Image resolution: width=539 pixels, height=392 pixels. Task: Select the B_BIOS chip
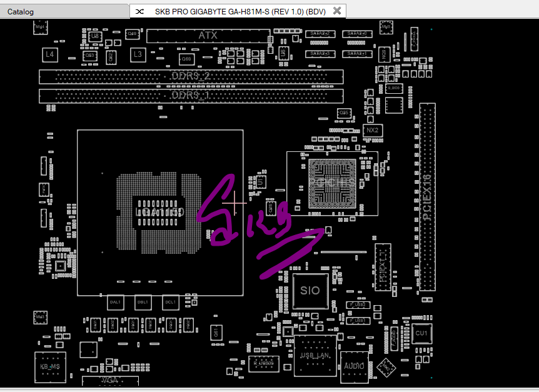pos(394,88)
